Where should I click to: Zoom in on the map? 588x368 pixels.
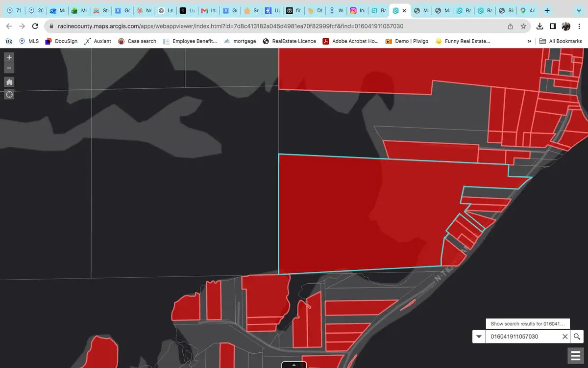9,57
